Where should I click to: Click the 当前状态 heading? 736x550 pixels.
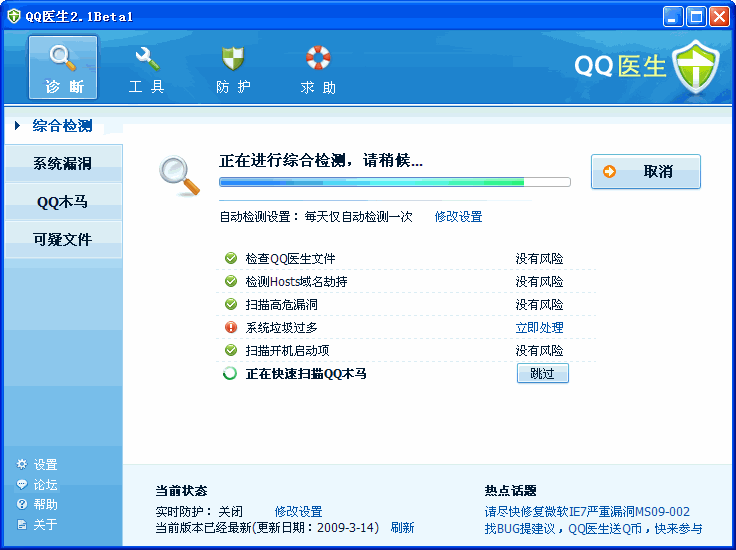pos(181,491)
